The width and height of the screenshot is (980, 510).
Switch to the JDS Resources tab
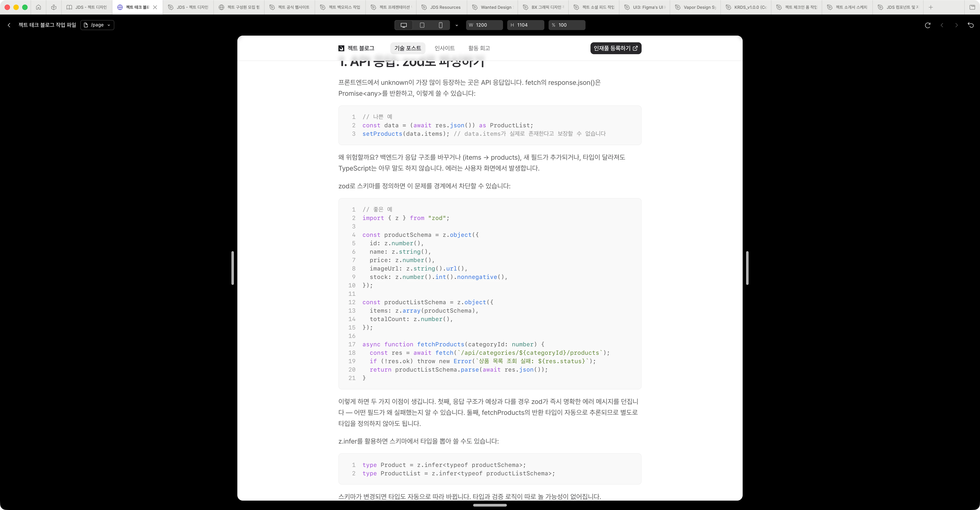[441, 7]
